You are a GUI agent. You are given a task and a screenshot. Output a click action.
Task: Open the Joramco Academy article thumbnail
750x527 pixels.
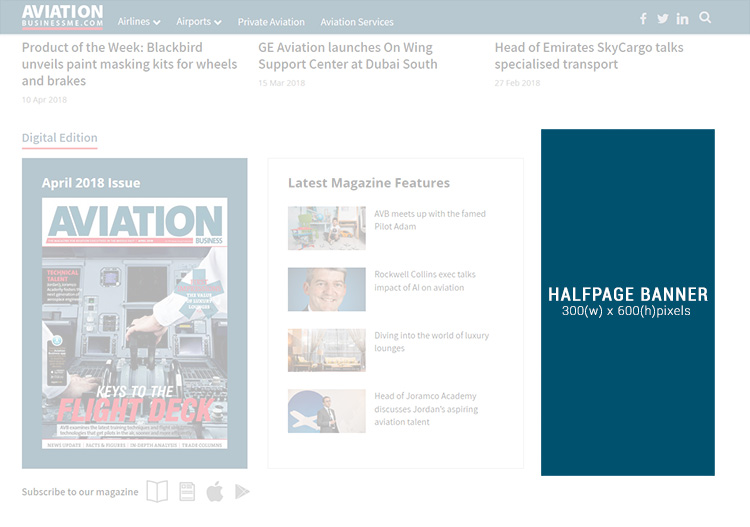(327, 411)
